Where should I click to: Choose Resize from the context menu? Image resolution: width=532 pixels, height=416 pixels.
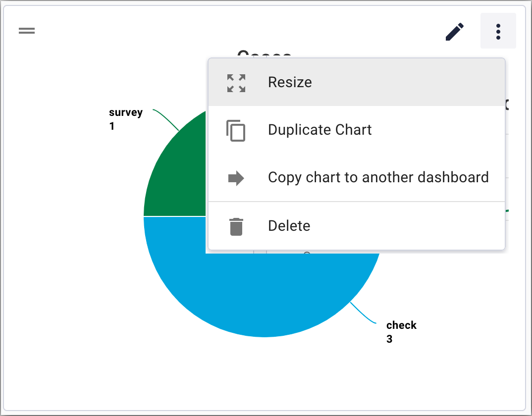pyautogui.click(x=290, y=82)
